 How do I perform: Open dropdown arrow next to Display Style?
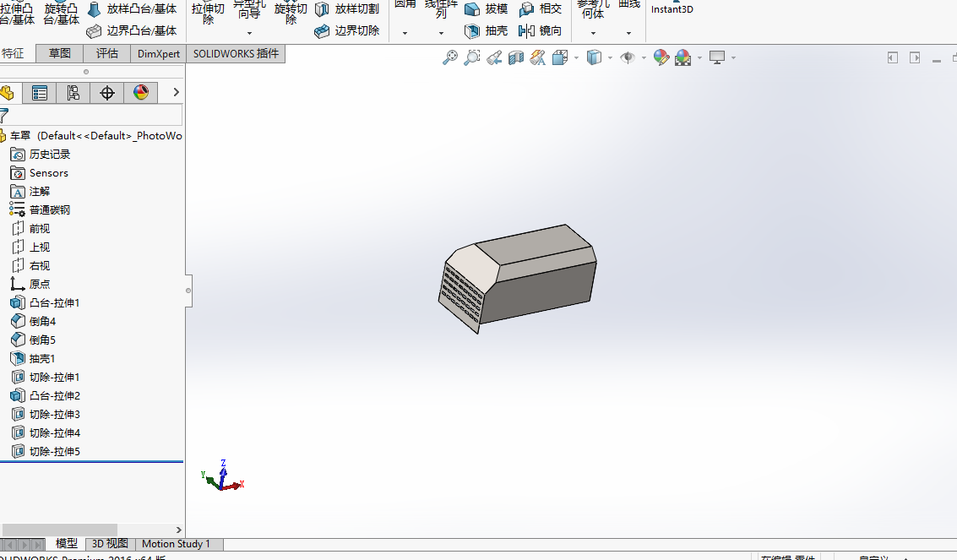coord(610,58)
